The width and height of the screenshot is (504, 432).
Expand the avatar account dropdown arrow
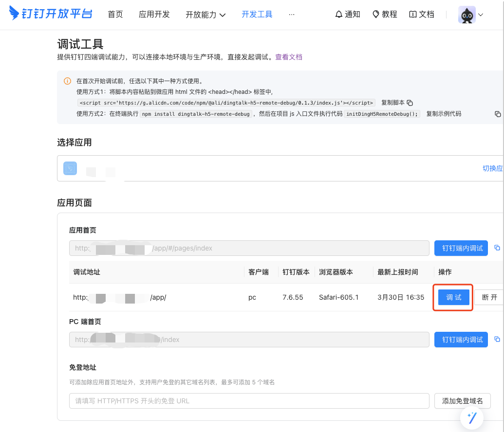click(x=481, y=15)
